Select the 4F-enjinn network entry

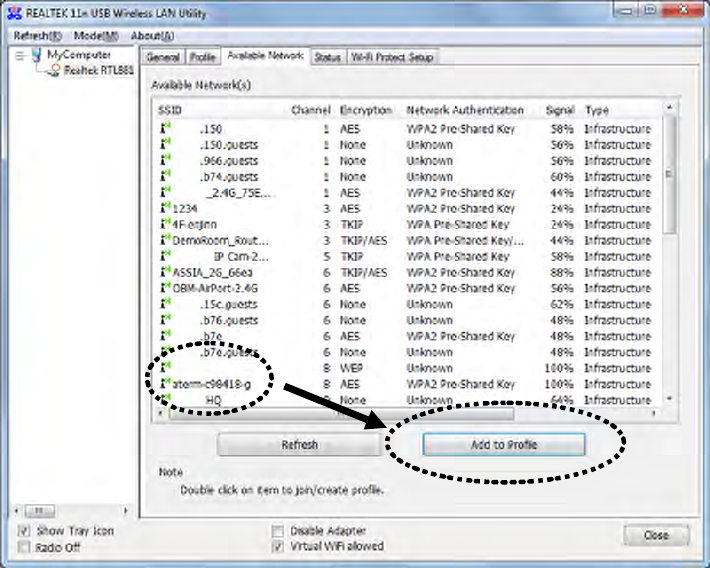(406, 224)
